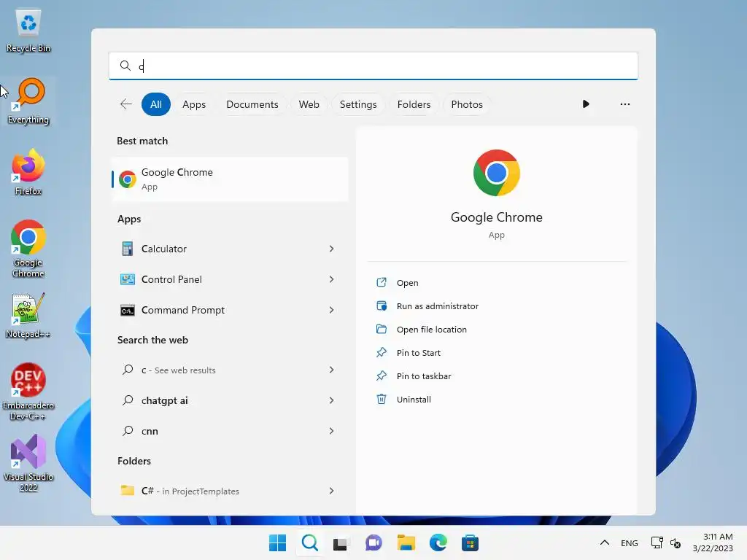Click the taskbar Search magnifier icon
Image resolution: width=747 pixels, height=560 pixels.
(x=309, y=542)
